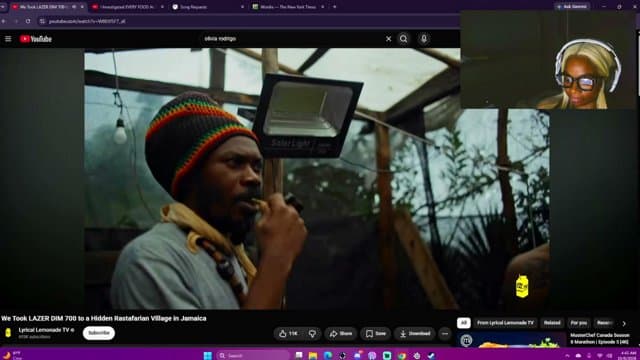
Task: Select the browser address bar URL
Action: pos(87,21)
